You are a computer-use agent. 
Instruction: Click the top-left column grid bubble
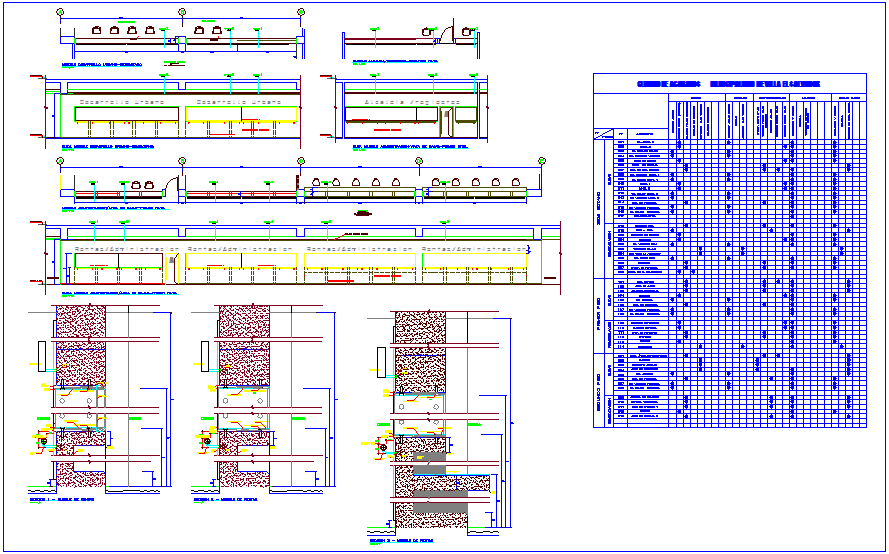pos(60,12)
